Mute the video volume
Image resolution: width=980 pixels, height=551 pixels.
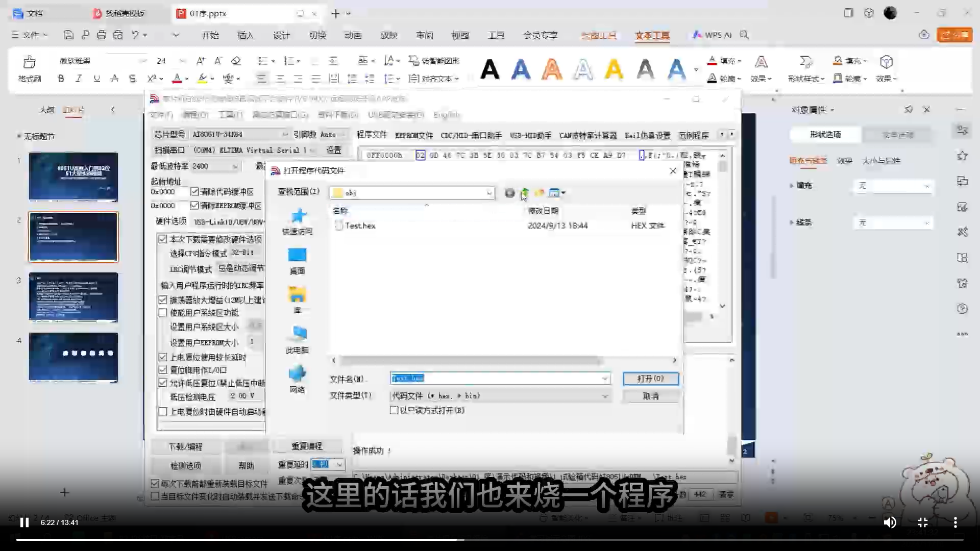tap(890, 522)
